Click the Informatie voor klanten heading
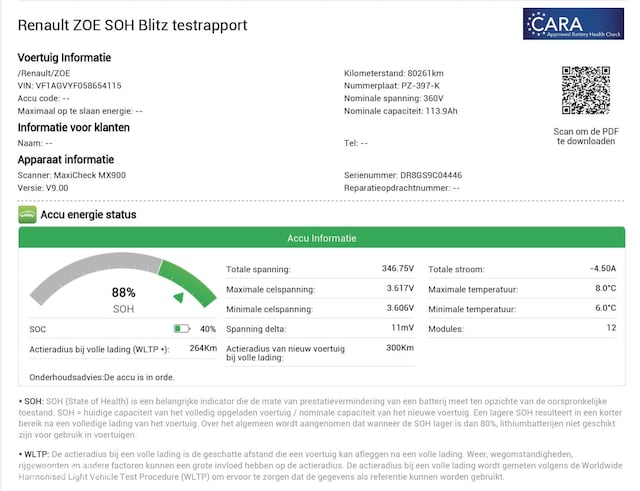This screenshot has height=491, width=640. tap(73, 127)
